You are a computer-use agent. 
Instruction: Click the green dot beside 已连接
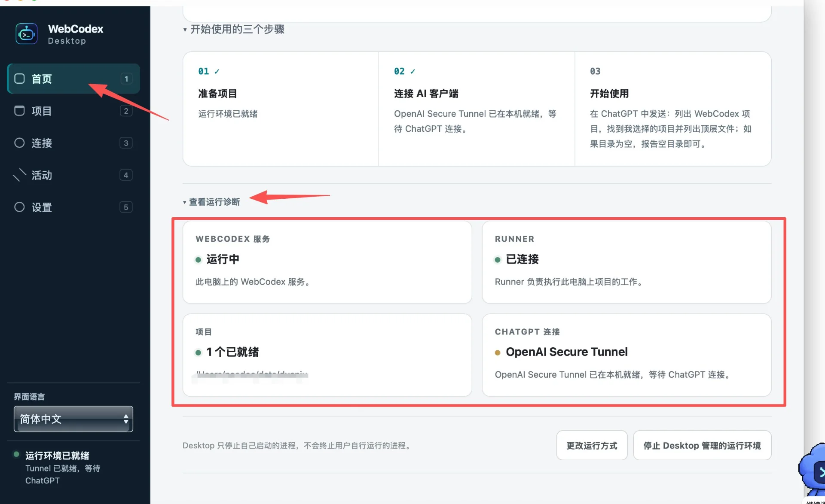(498, 260)
